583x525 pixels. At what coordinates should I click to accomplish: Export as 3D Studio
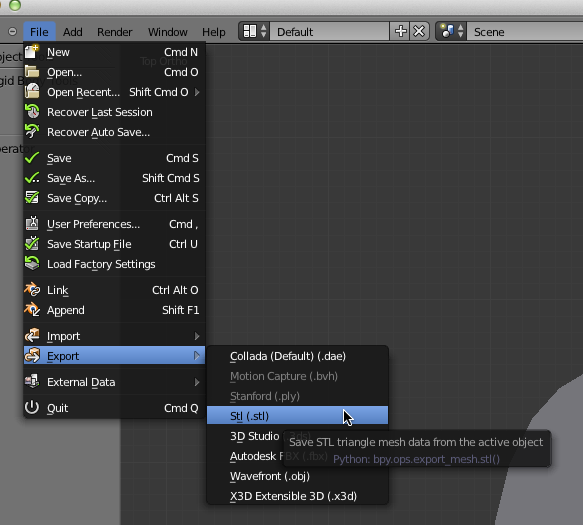pyautogui.click(x=255, y=436)
